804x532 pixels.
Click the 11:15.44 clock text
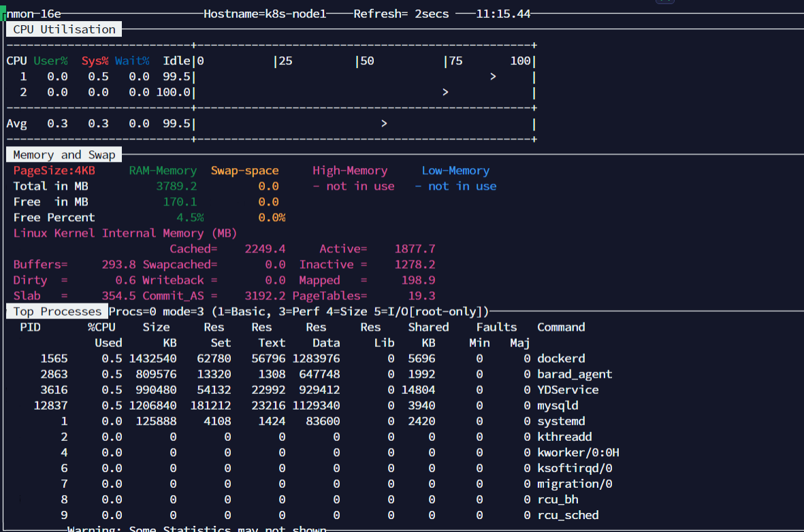tap(503, 14)
